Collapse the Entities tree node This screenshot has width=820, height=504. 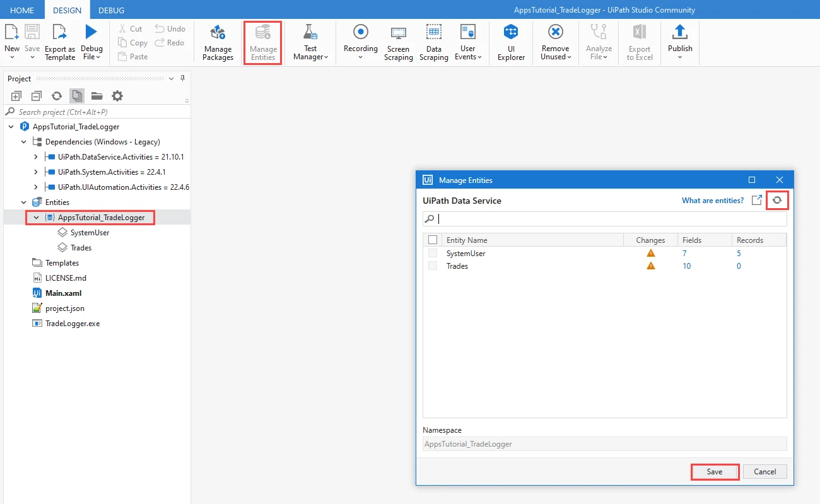click(x=23, y=202)
